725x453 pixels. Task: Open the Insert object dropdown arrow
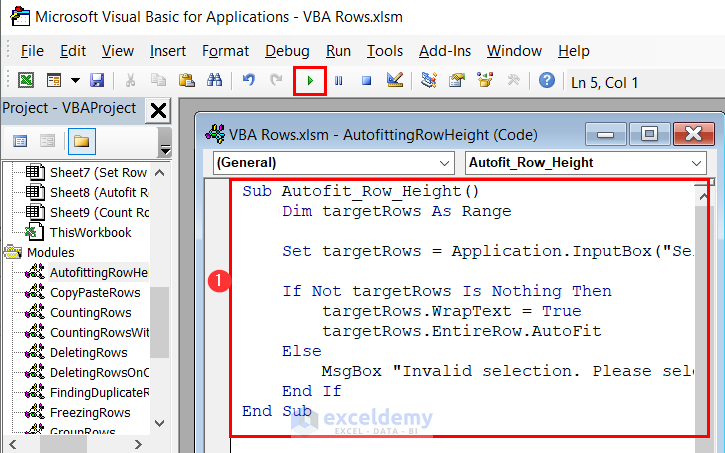pyautogui.click(x=75, y=80)
